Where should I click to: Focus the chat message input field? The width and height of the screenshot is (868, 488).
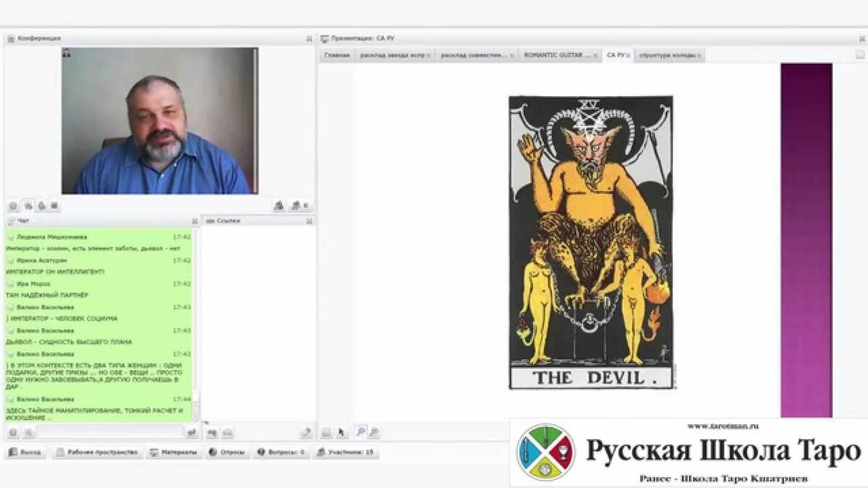point(110,432)
